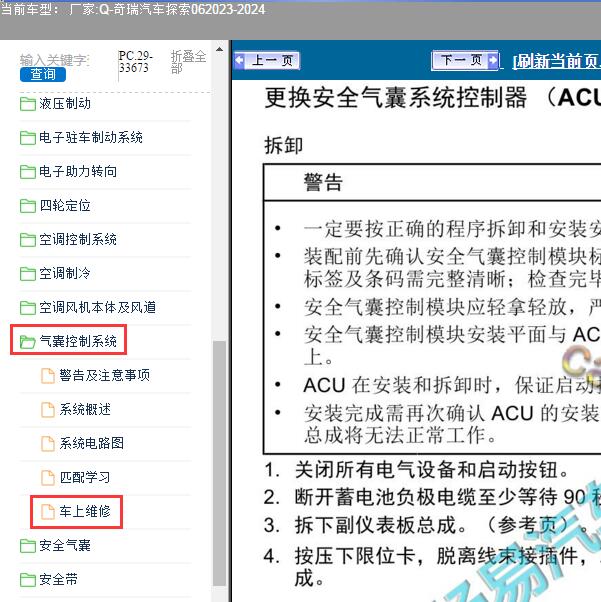Click the folder icon beside 液压制动
The image size is (601, 602).
[28, 104]
